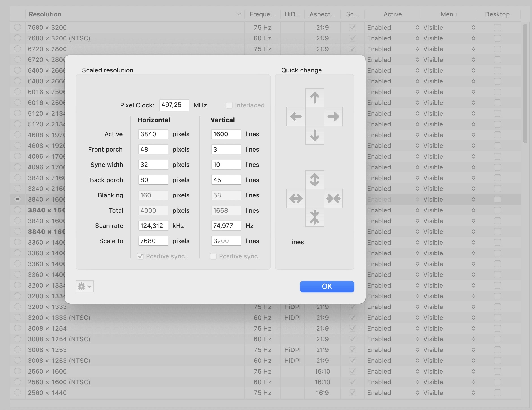
Task: Click the right arrow in Quick change
Action: 333,116
